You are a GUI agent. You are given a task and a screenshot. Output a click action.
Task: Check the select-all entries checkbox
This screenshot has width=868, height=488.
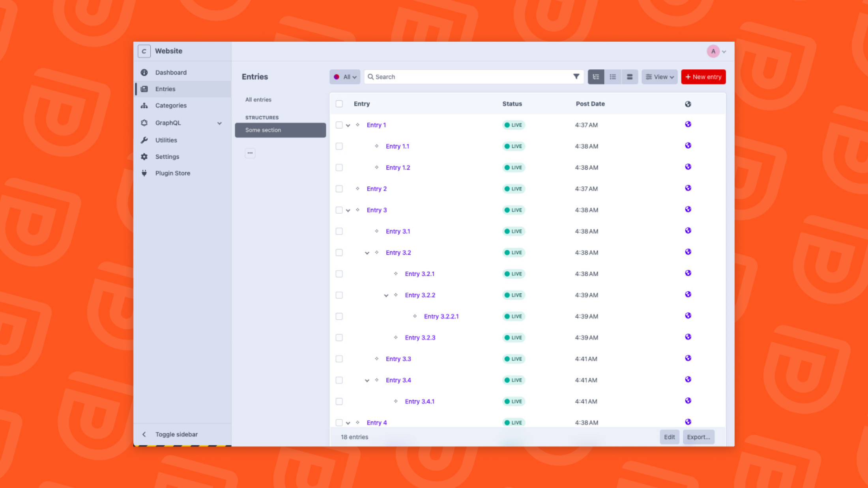(339, 104)
